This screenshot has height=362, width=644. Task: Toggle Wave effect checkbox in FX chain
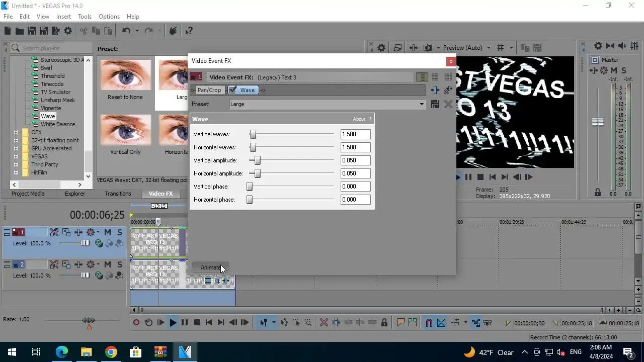(232, 90)
